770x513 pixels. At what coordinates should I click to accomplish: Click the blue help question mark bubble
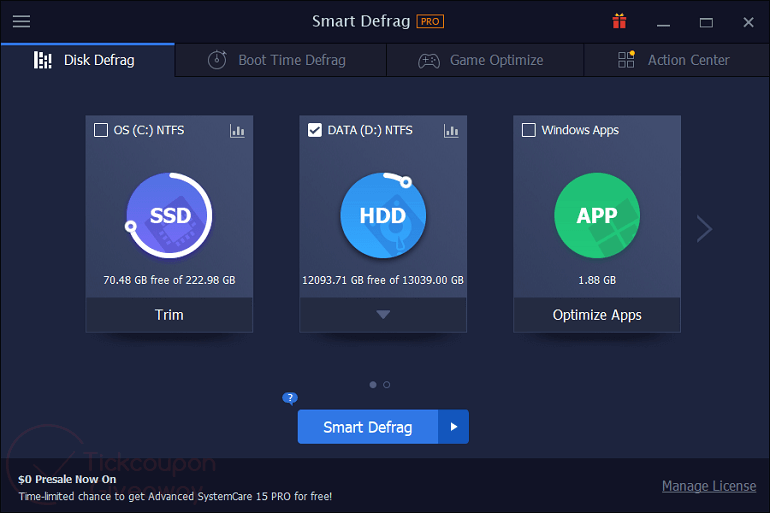click(290, 398)
